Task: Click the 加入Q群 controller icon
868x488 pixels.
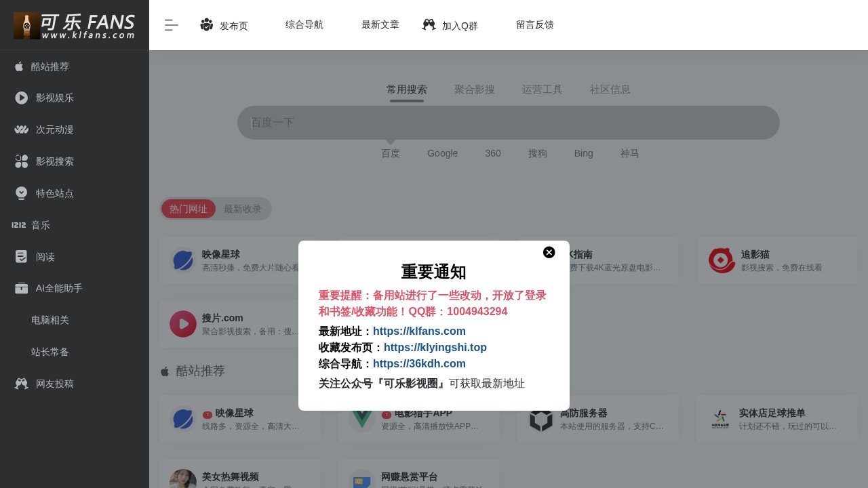Action: point(429,24)
